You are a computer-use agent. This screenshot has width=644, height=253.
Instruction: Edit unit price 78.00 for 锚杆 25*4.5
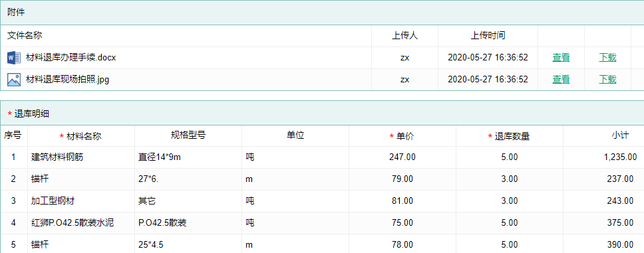402,245
